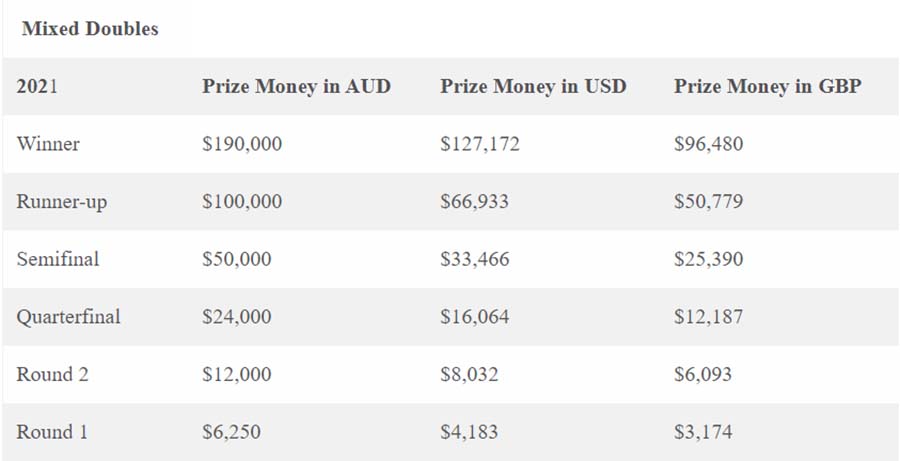Click the Prize Money in GBP header
900x461 pixels.
[x=768, y=87]
